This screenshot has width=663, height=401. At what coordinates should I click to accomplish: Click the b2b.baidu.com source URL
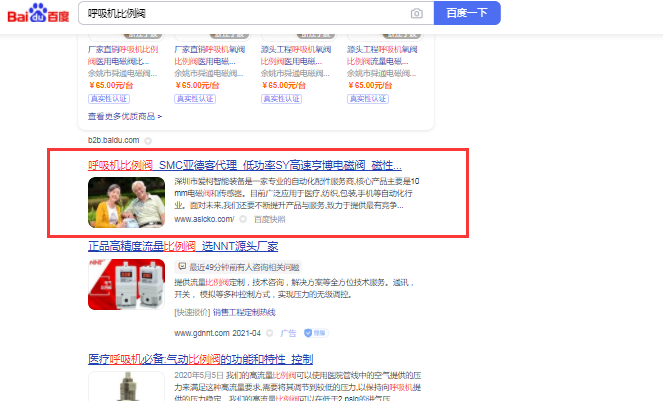pos(113,140)
